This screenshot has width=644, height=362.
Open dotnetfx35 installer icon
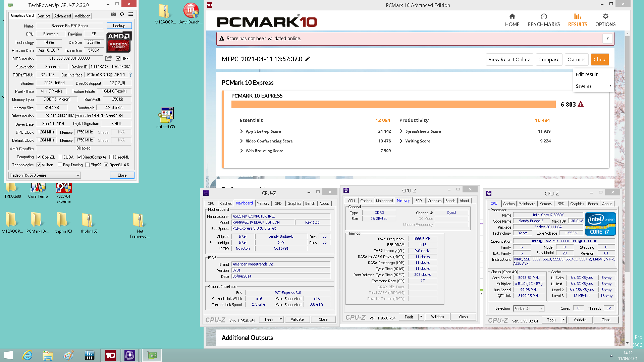click(x=166, y=118)
